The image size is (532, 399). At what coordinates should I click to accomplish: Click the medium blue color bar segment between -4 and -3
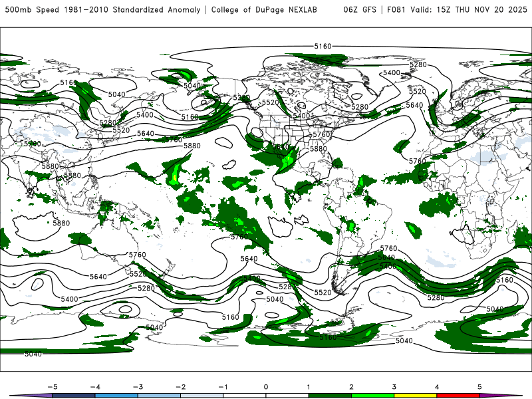[116, 396]
